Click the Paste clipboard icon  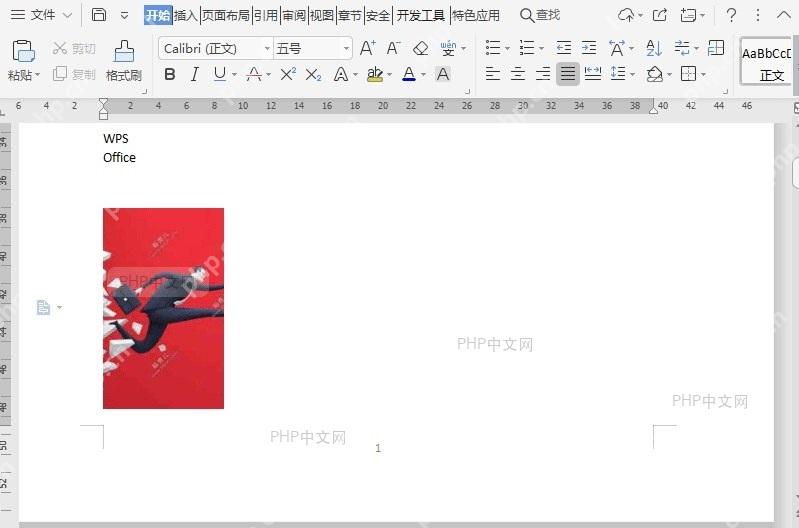23,51
